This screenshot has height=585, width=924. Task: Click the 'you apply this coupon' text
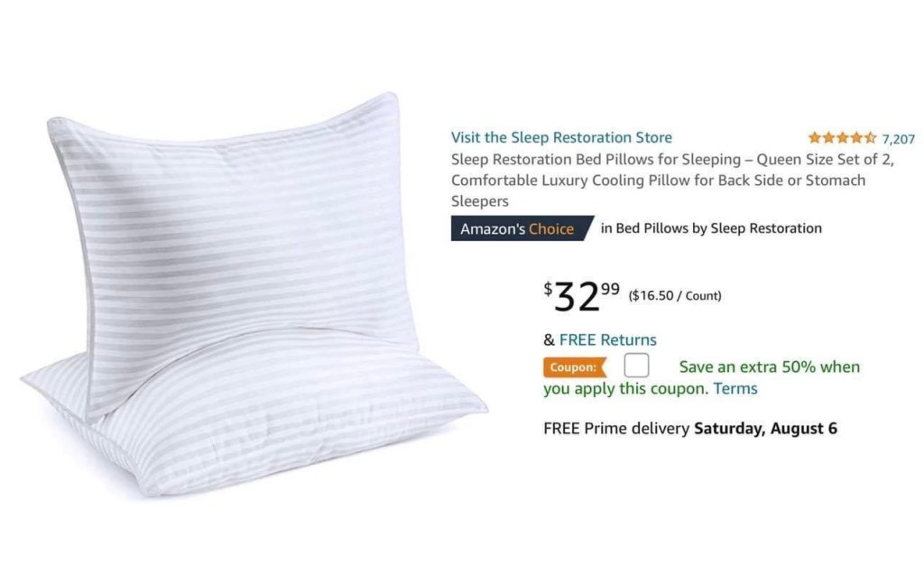pos(624,388)
